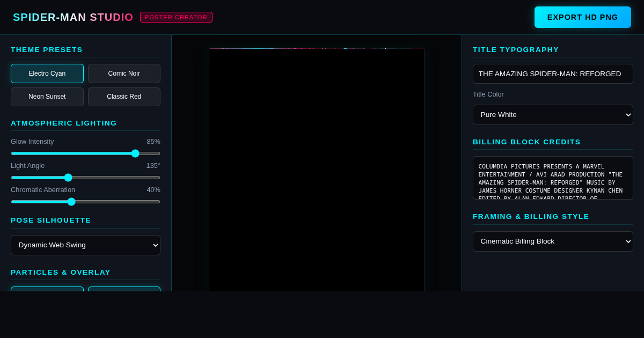Click the Theme Presets section heading
Screen dimensions: 644x338
coord(47,50)
